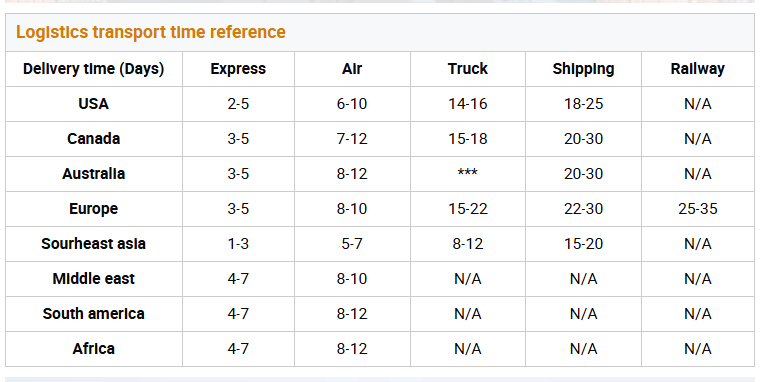Viewport: 763px width, 382px height.
Task: Select the South america row label
Action: (x=93, y=314)
